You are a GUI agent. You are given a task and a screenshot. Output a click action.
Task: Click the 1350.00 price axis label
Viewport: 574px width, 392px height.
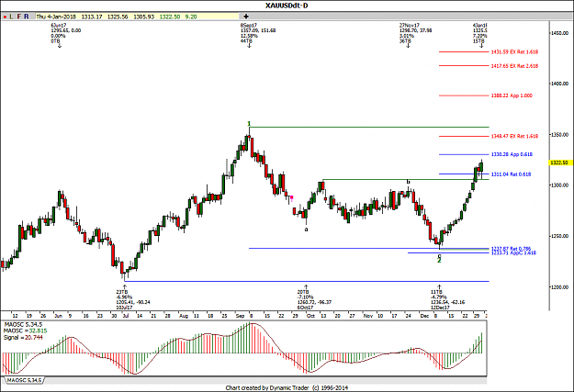point(559,135)
